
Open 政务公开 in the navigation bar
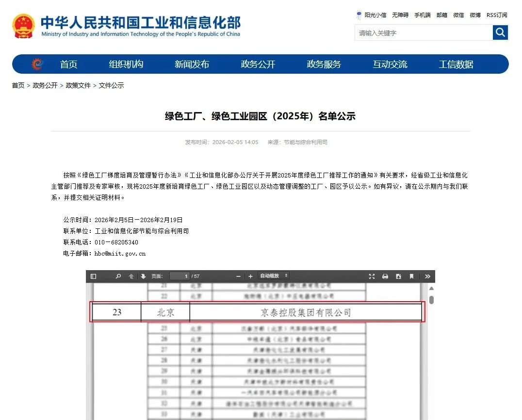pyautogui.click(x=258, y=65)
